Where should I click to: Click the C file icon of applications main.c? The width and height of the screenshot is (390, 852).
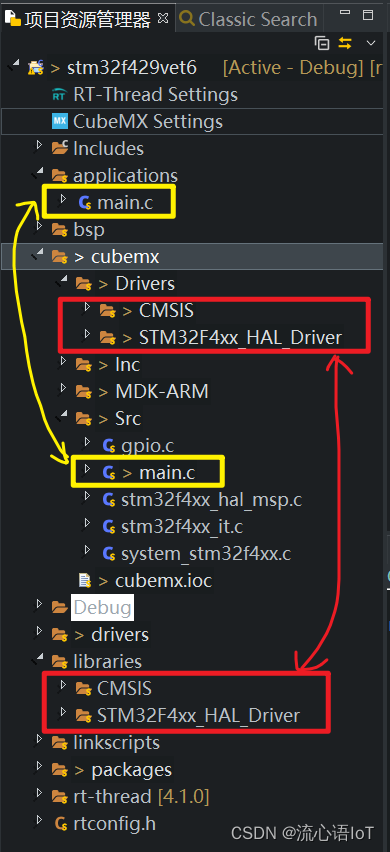(x=85, y=203)
